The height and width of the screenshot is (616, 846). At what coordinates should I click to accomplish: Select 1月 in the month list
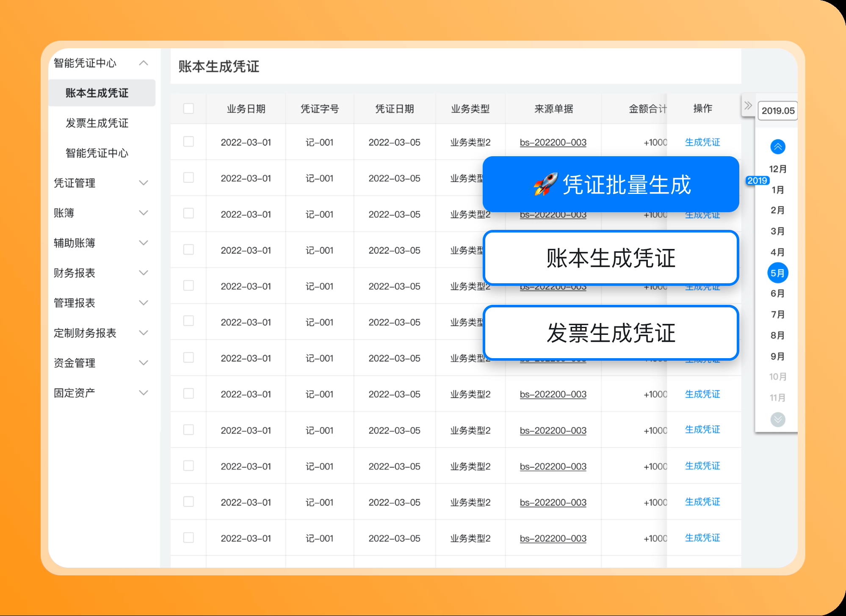[x=778, y=190]
